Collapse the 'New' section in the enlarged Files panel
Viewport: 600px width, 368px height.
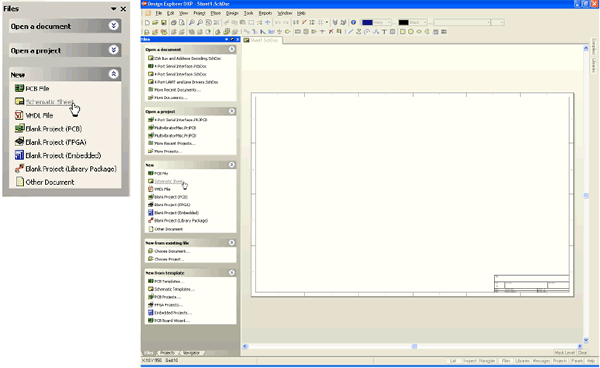113,74
